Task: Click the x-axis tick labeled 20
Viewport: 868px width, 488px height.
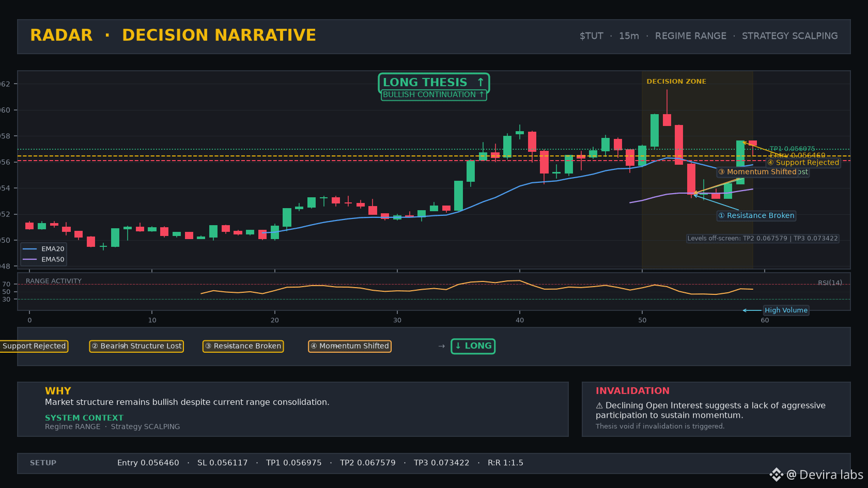Action: [275, 320]
